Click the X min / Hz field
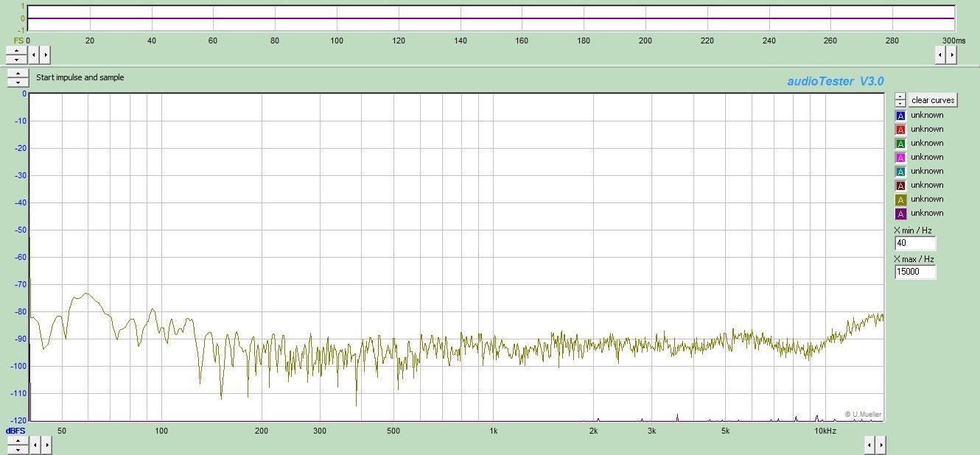The image size is (980, 455). coord(915,244)
